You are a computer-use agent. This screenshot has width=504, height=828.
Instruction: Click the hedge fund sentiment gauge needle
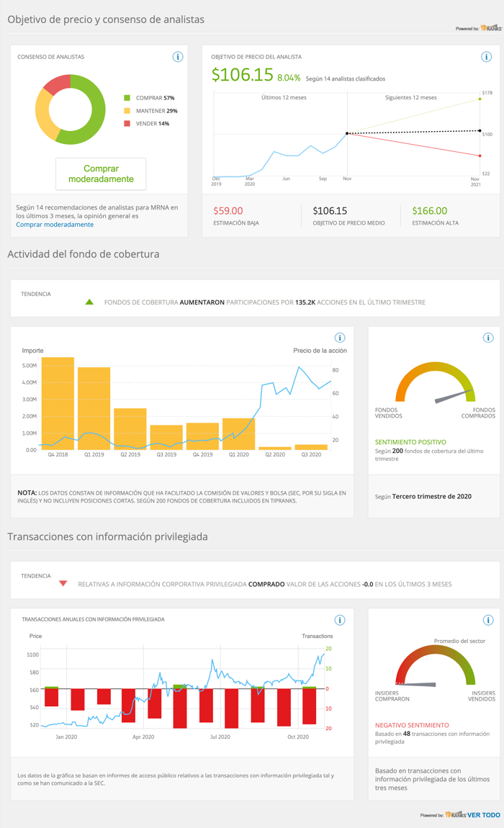pyautogui.click(x=454, y=397)
